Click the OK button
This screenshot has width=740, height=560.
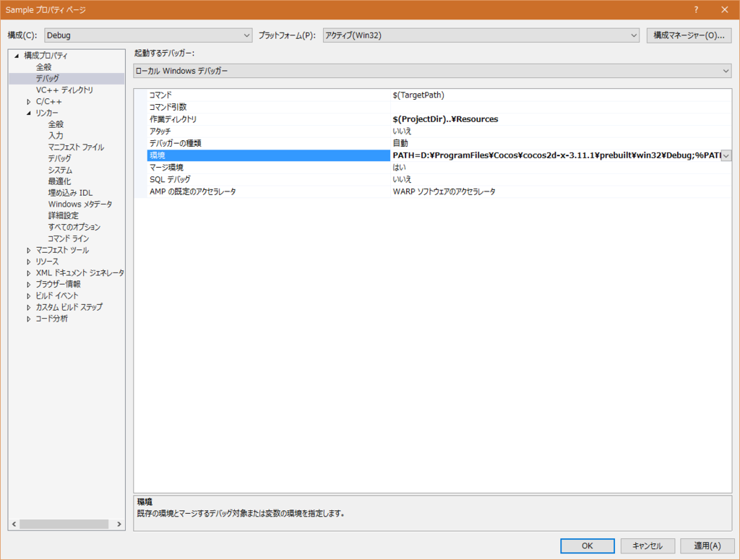pos(587,546)
